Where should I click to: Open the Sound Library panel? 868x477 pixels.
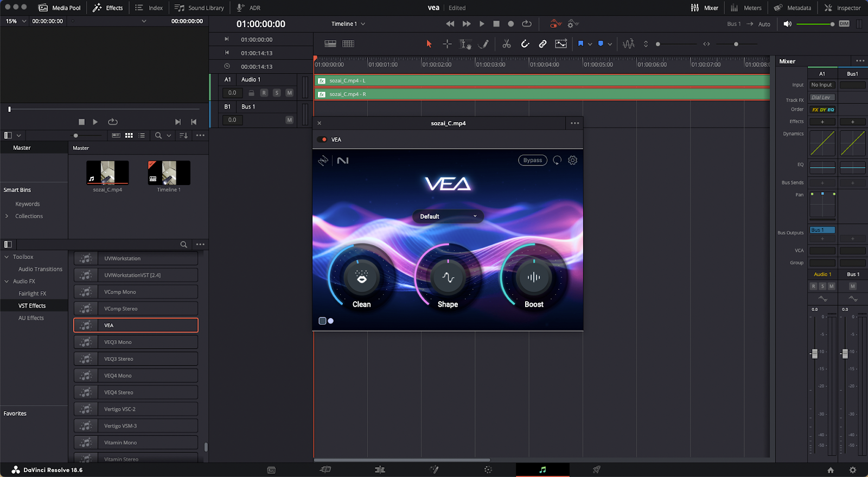pyautogui.click(x=199, y=8)
